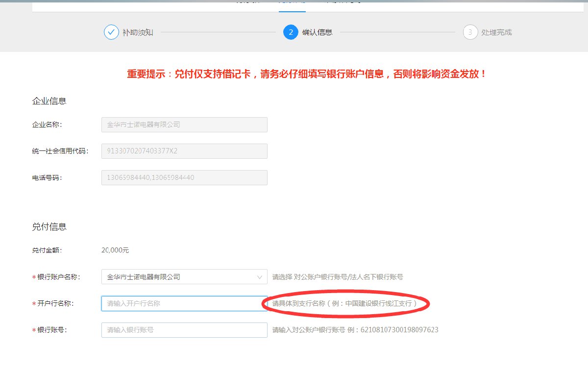Click the 统一社会信用代码 field
Viewport: 588px width, 371px height.
pos(184,151)
